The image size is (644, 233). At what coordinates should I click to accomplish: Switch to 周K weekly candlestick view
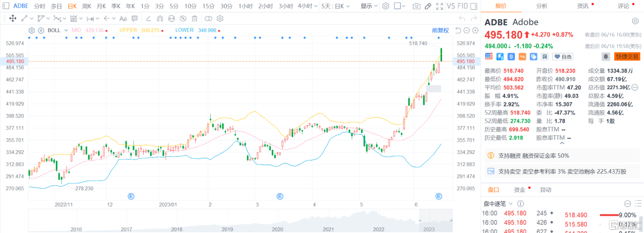click(x=87, y=6)
